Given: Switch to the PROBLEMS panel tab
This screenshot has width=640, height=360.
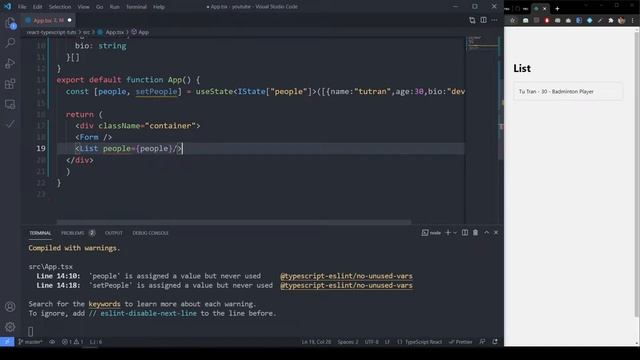Looking at the screenshot, I should click(x=73, y=233).
